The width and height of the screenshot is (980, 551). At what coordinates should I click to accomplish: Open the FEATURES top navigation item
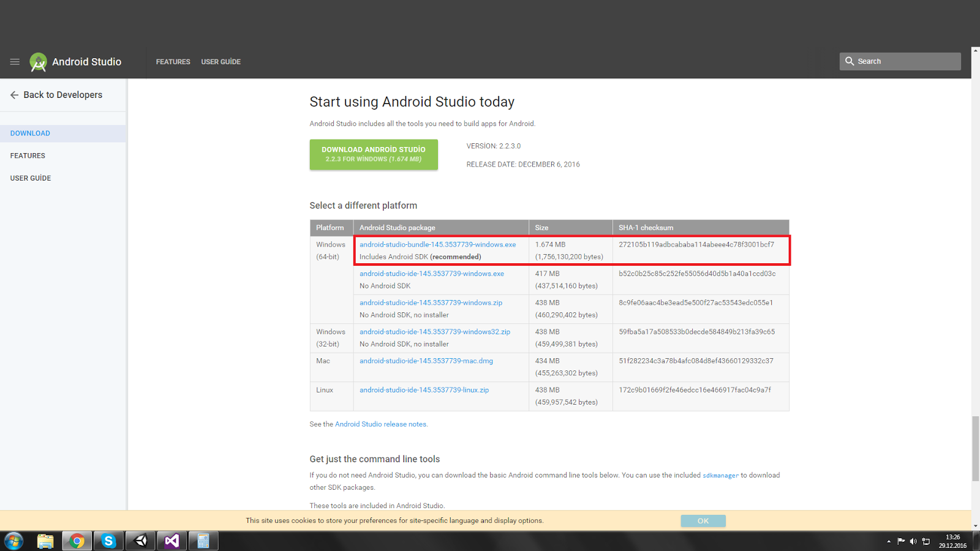173,62
